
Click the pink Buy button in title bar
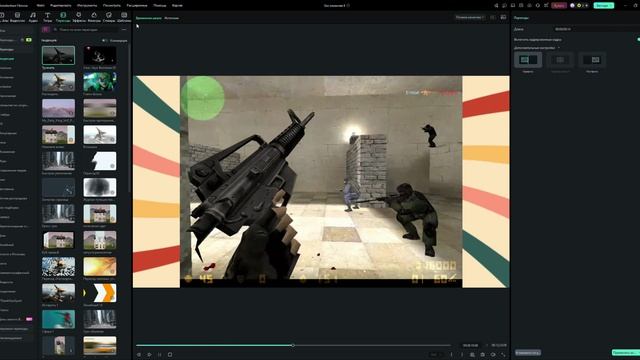pyautogui.click(x=559, y=5)
